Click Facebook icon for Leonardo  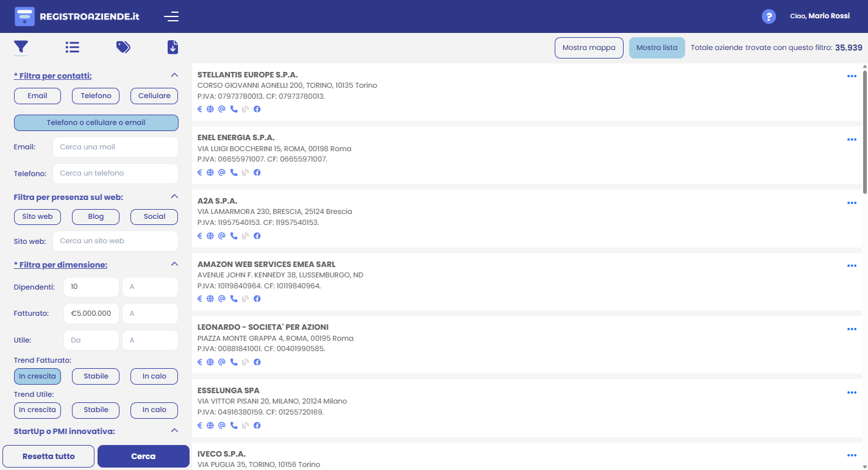257,362
